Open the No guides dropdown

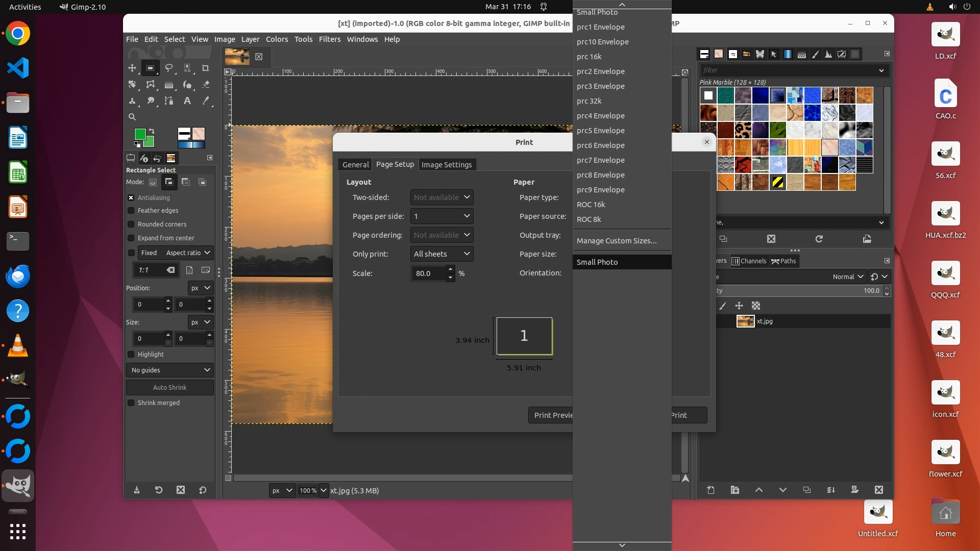[170, 370]
